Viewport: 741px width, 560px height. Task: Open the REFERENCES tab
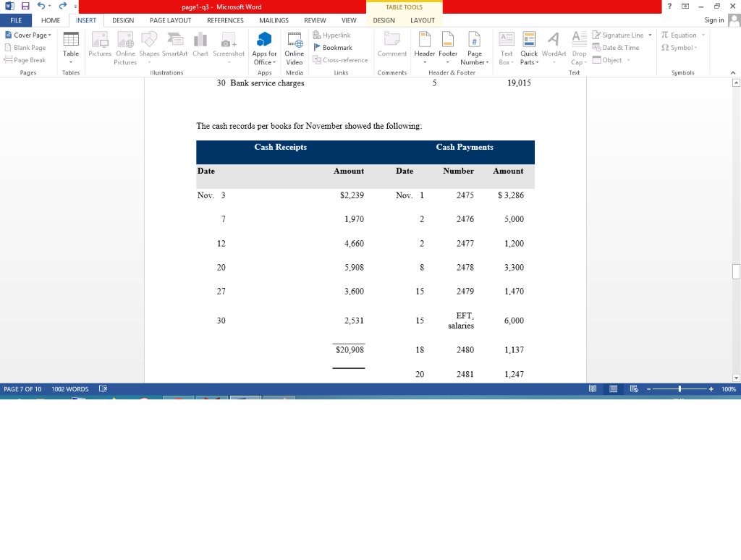(x=226, y=20)
